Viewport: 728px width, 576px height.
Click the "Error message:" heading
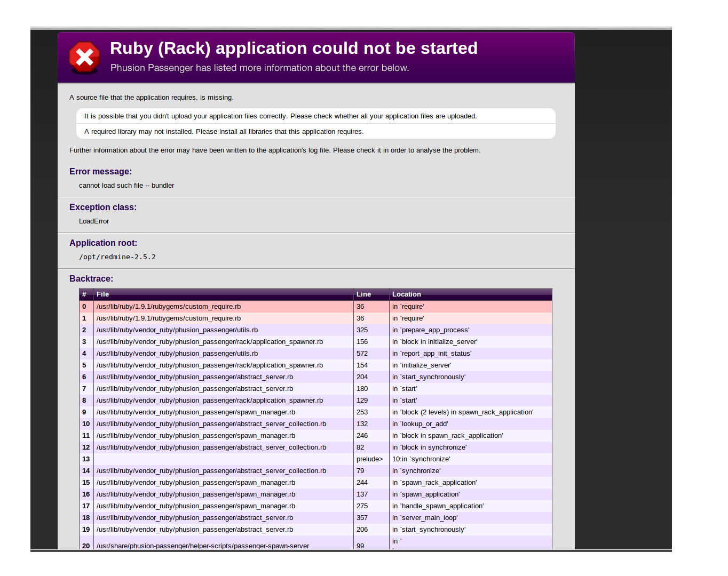[x=100, y=172]
